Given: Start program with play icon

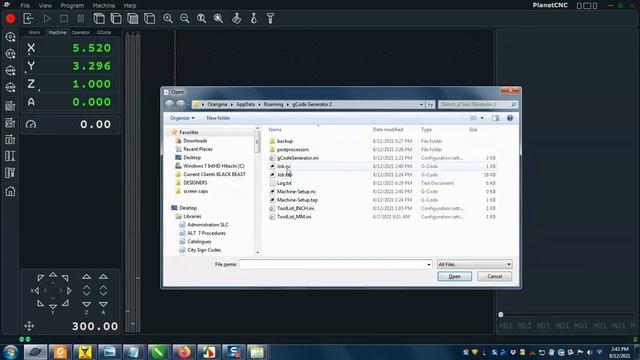Looking at the screenshot, I should pyautogui.click(x=47, y=18).
